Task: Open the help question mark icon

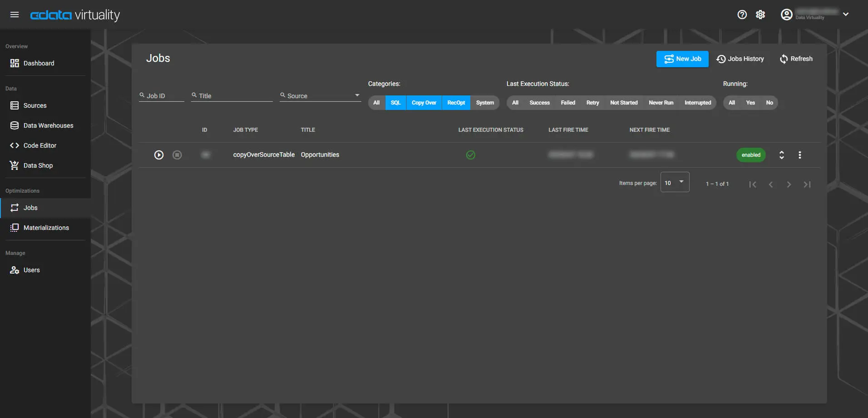Action: click(x=742, y=15)
